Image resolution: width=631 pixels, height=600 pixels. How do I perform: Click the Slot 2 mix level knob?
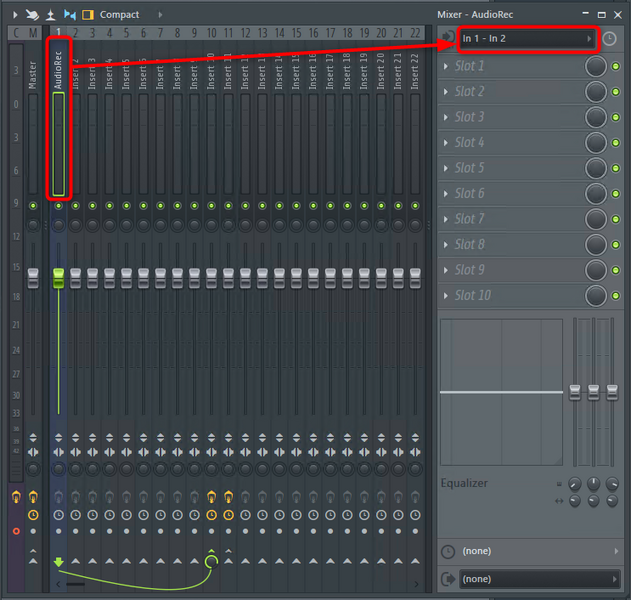point(596,92)
